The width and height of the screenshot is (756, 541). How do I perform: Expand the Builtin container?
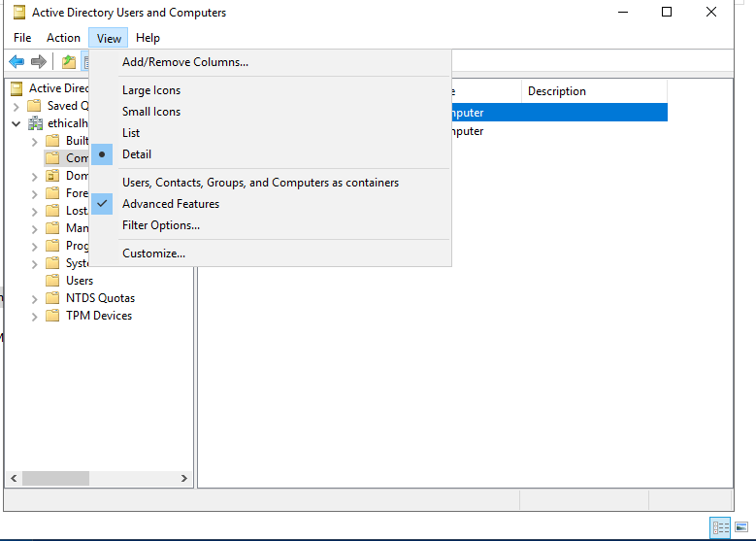click(34, 142)
